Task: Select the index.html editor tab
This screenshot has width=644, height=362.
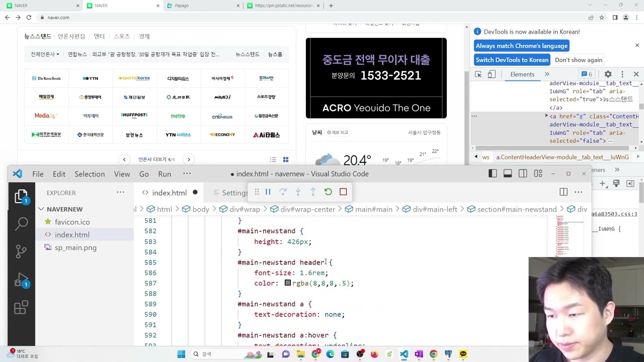Action: point(170,193)
